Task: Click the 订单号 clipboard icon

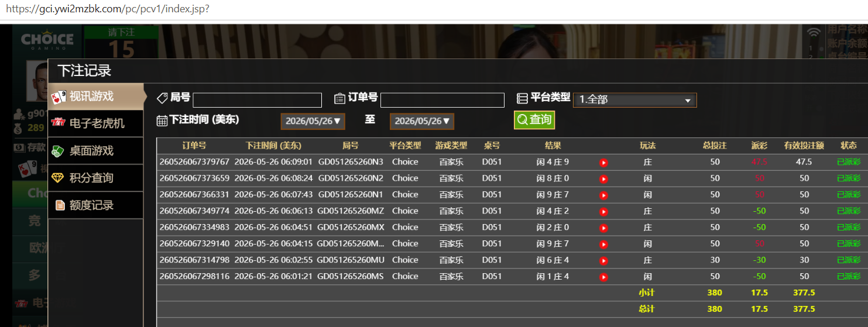Action: pyautogui.click(x=339, y=98)
